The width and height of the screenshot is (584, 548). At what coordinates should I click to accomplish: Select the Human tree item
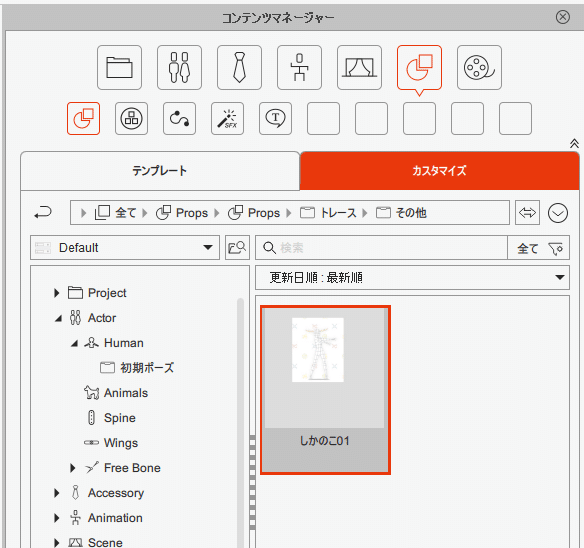click(x=114, y=343)
